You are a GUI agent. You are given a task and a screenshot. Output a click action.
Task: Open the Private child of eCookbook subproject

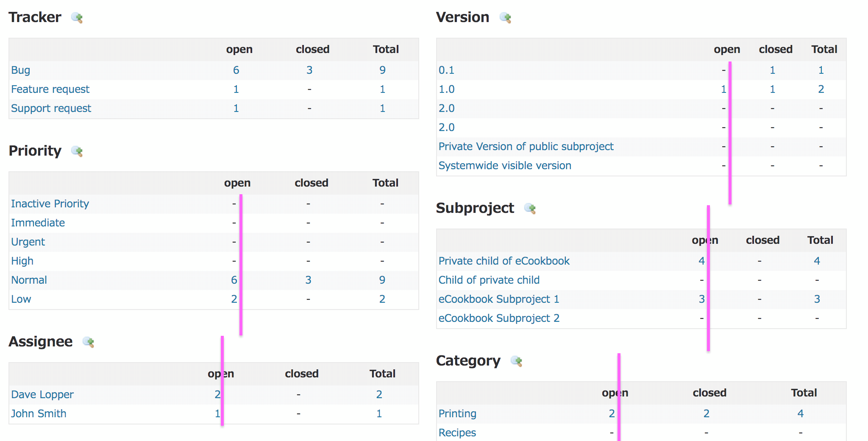click(x=504, y=261)
